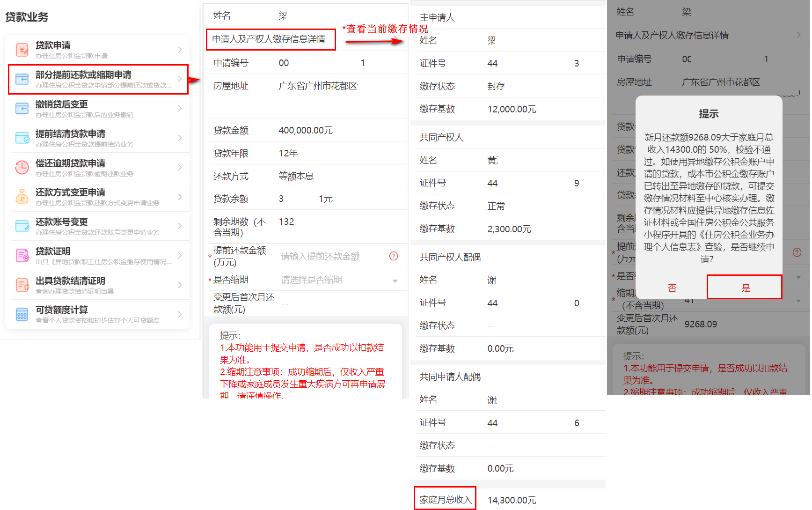
Task: Click the 还款方式变更申请 money bag icon
Action: (x=22, y=197)
